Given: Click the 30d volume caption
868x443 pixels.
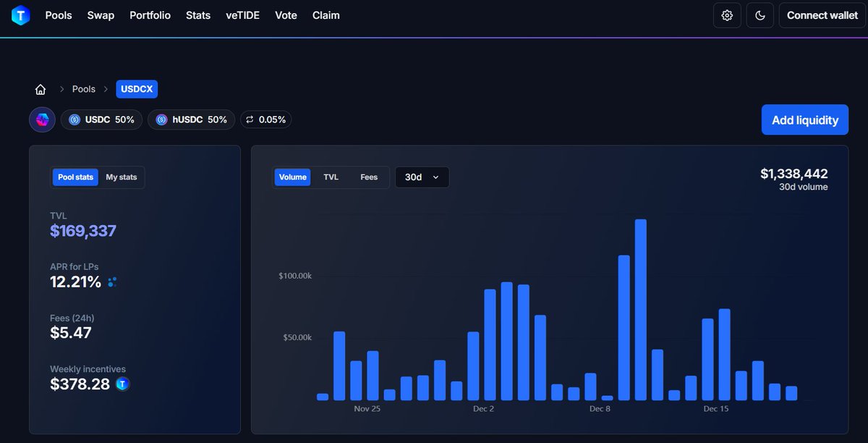Looking at the screenshot, I should [x=804, y=187].
